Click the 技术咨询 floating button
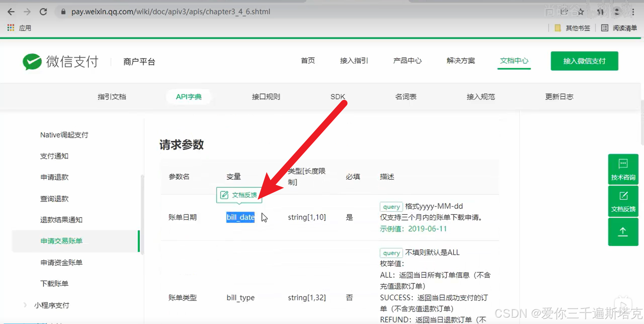Viewport: 644px width, 324px height. [623, 169]
